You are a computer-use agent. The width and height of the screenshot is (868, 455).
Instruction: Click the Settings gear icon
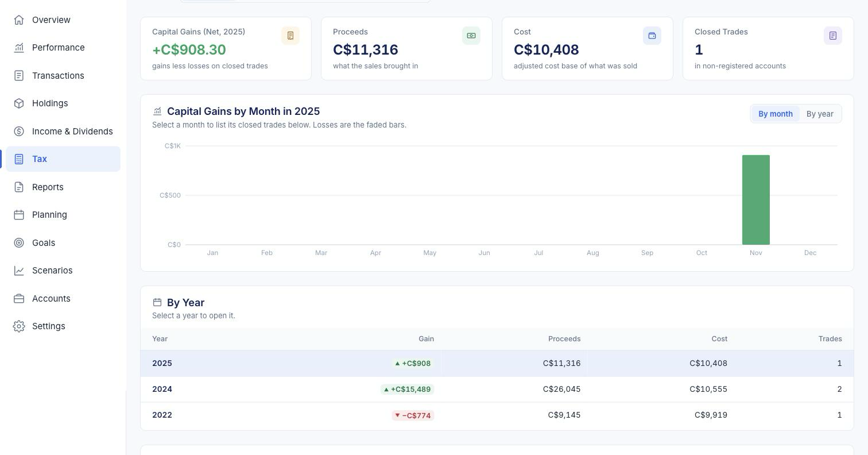point(19,326)
